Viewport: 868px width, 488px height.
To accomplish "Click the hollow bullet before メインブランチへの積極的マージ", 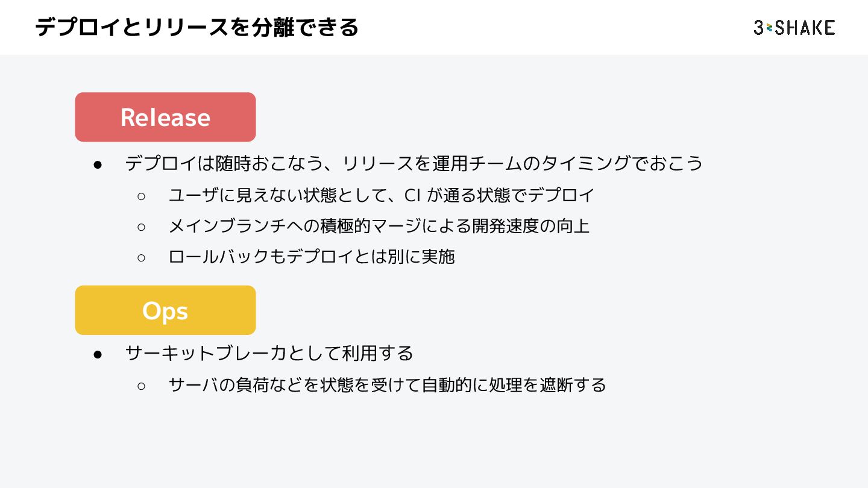I will pos(141,227).
